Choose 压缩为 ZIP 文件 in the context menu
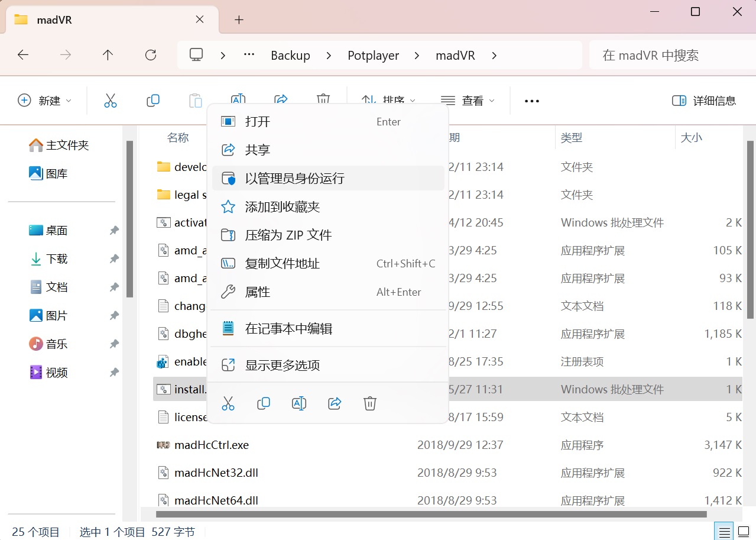Screen dimensions: 756x540 [328, 235]
